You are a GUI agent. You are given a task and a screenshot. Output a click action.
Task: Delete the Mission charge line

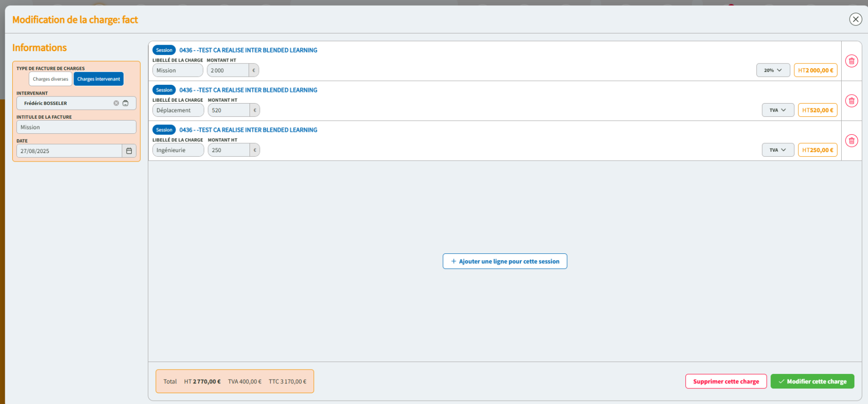pyautogui.click(x=851, y=61)
